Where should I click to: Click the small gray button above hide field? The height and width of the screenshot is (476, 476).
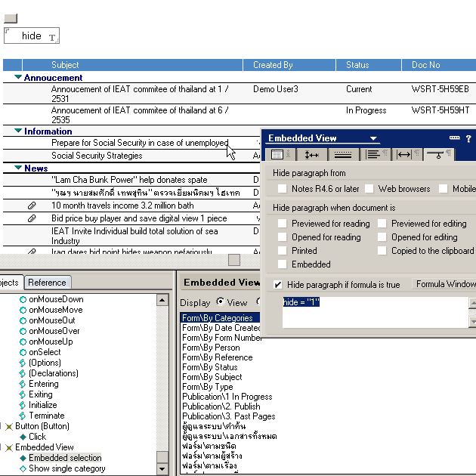coord(11,19)
